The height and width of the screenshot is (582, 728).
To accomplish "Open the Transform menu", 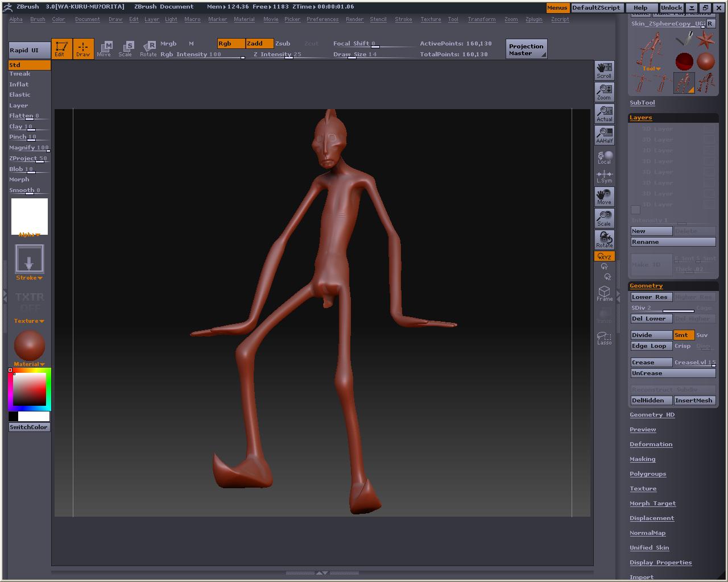I will pos(481,19).
